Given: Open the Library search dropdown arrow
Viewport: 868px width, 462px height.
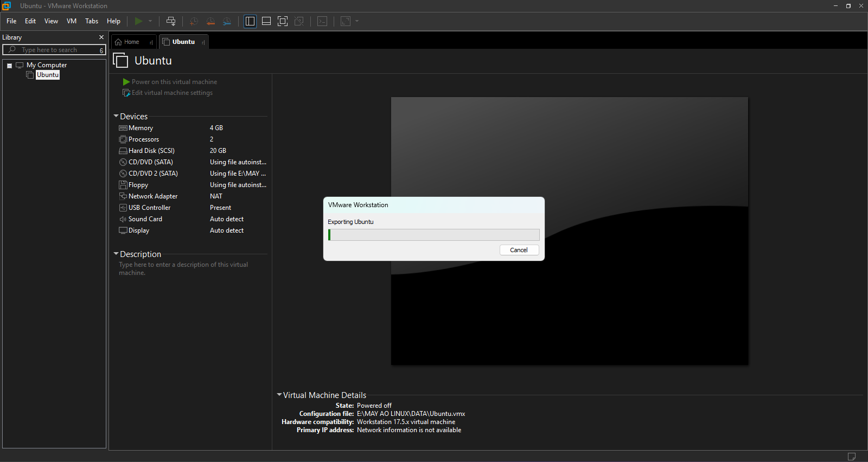Looking at the screenshot, I should point(101,50).
